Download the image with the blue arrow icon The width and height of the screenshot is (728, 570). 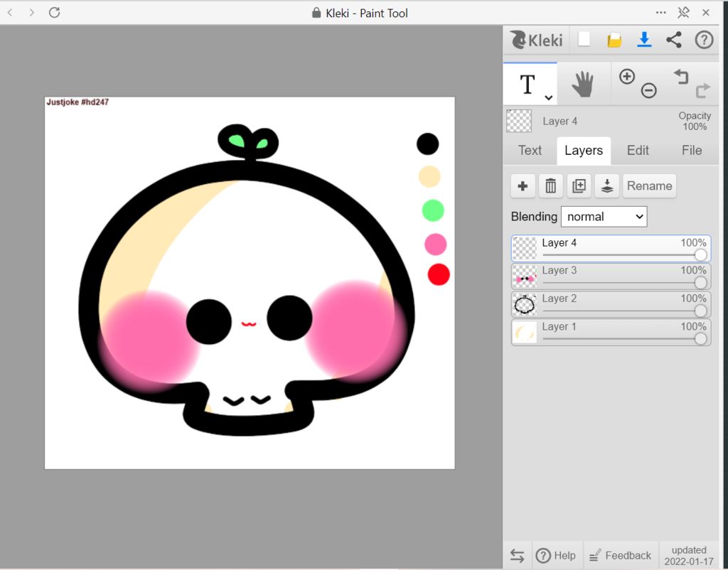(x=644, y=40)
